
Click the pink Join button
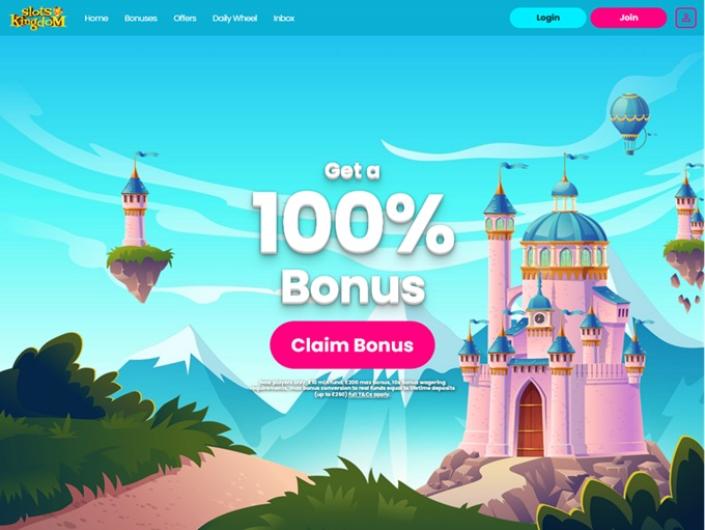629,18
